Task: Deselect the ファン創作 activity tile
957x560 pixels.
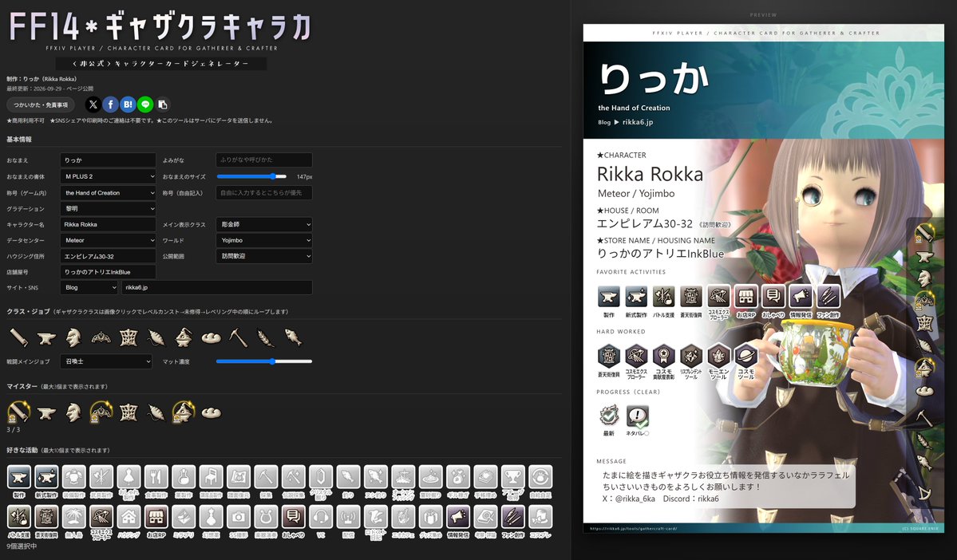Action: (512, 522)
